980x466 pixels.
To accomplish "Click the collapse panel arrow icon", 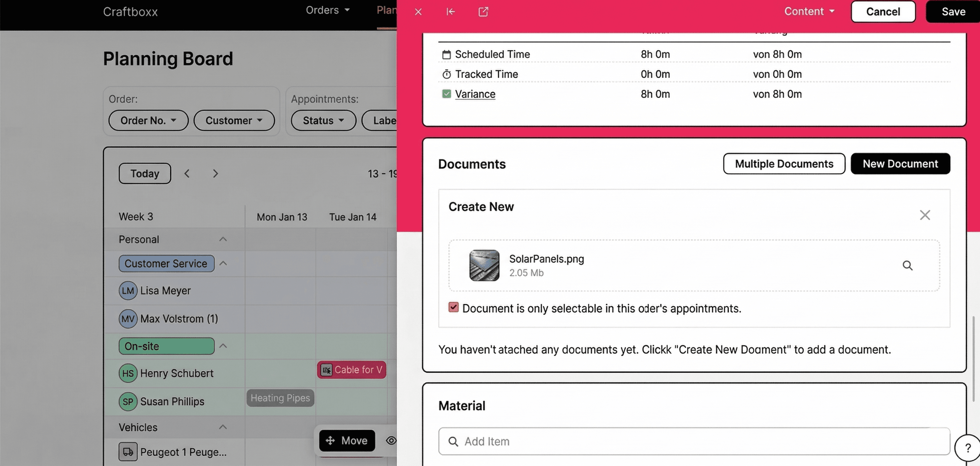I will pos(450,12).
